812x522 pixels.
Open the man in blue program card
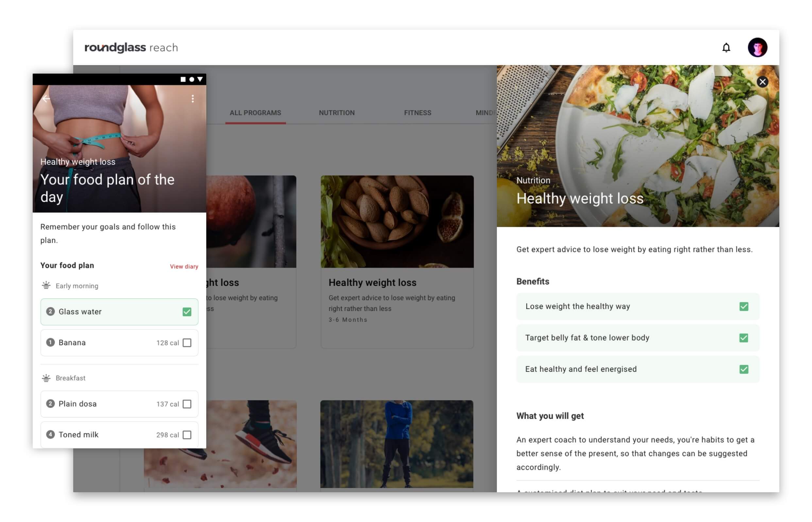point(397,444)
